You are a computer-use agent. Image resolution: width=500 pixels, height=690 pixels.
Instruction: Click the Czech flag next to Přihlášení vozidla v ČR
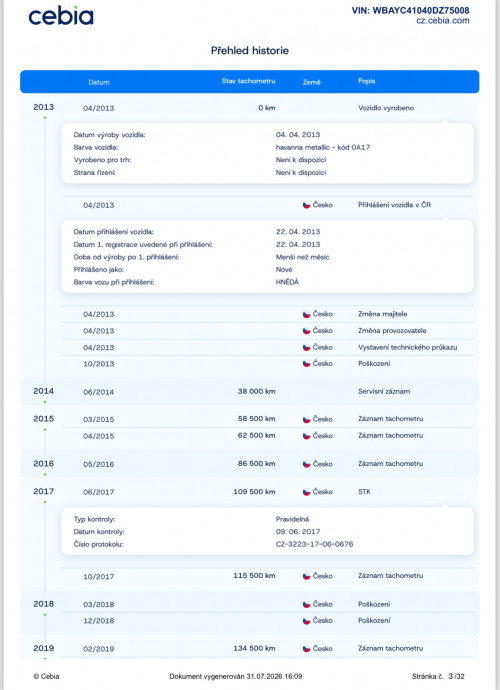(x=306, y=205)
